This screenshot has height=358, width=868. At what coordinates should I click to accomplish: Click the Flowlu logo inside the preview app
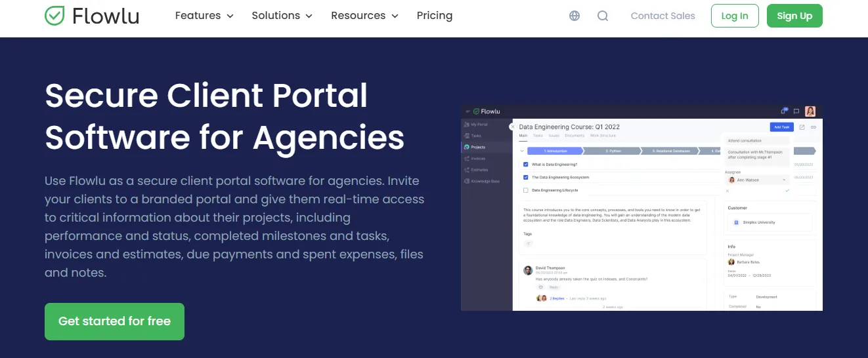(x=487, y=111)
